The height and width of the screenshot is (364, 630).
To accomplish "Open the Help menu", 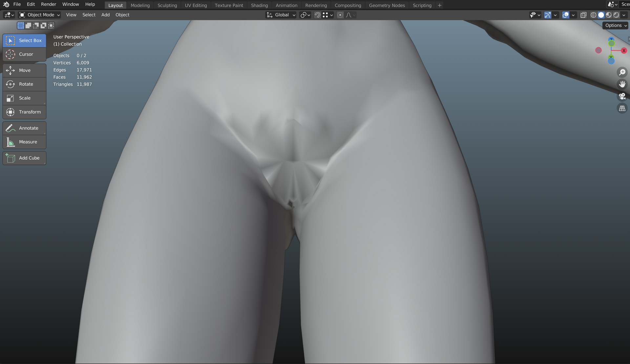I will (90, 4).
